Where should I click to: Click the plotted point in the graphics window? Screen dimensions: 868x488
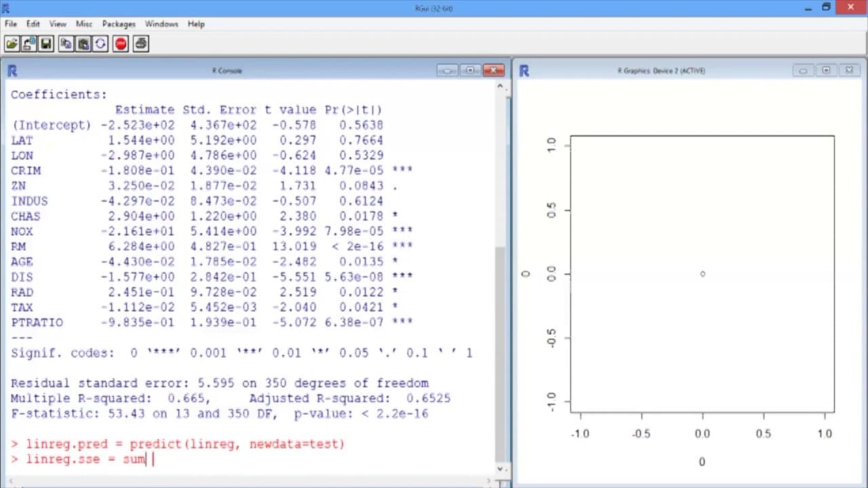pos(703,274)
